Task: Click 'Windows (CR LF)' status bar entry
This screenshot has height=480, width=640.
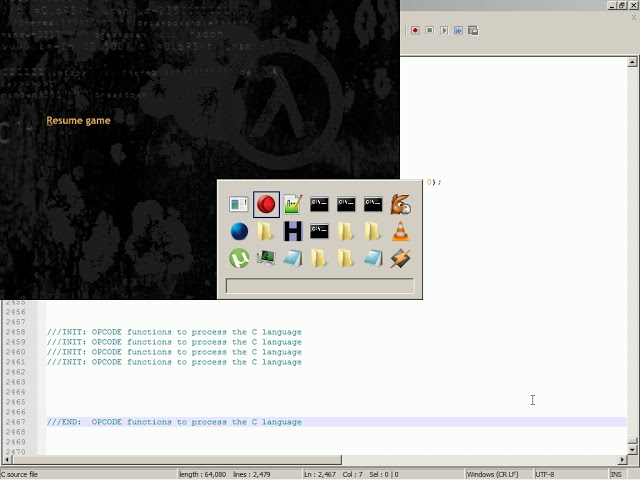Action: [492, 474]
